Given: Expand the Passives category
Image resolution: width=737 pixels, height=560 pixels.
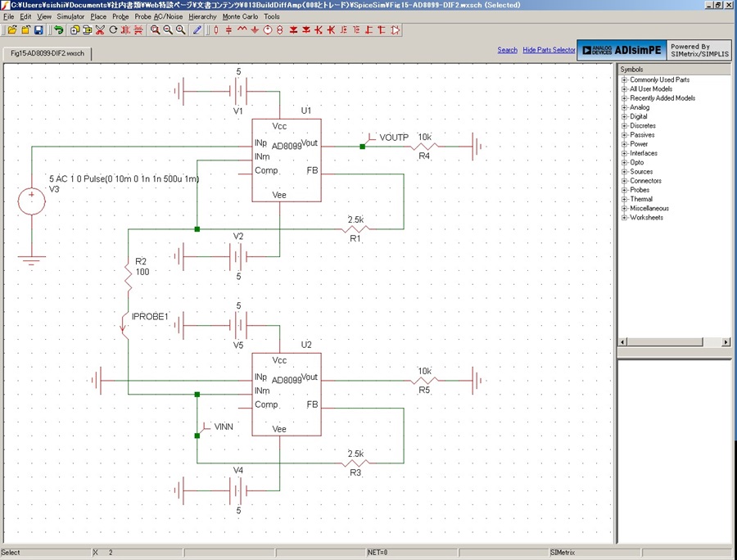Looking at the screenshot, I should tap(624, 135).
